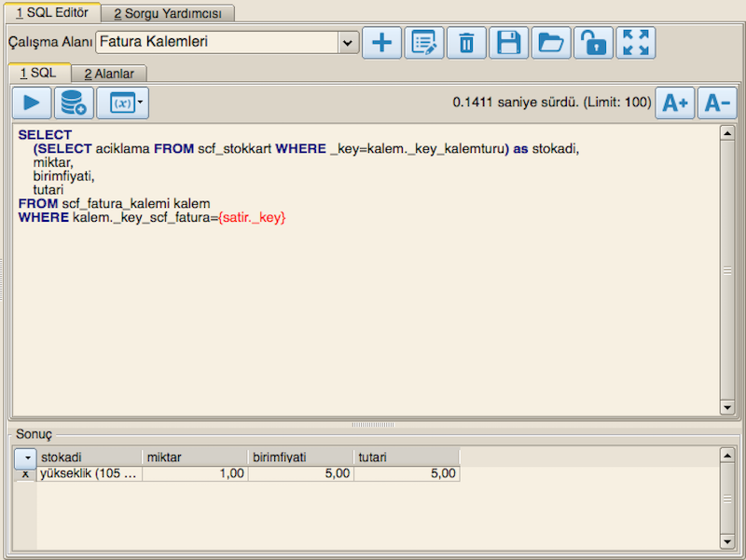This screenshot has height=560, width=746.
Task: Expand editor with the fullscreen arrows icon
Action: (x=636, y=43)
